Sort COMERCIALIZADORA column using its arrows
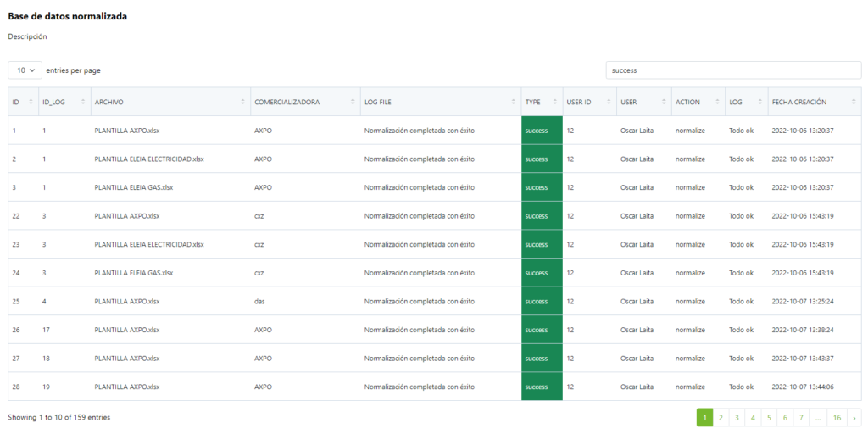Image resolution: width=868 pixels, height=434 pixels. point(352,103)
